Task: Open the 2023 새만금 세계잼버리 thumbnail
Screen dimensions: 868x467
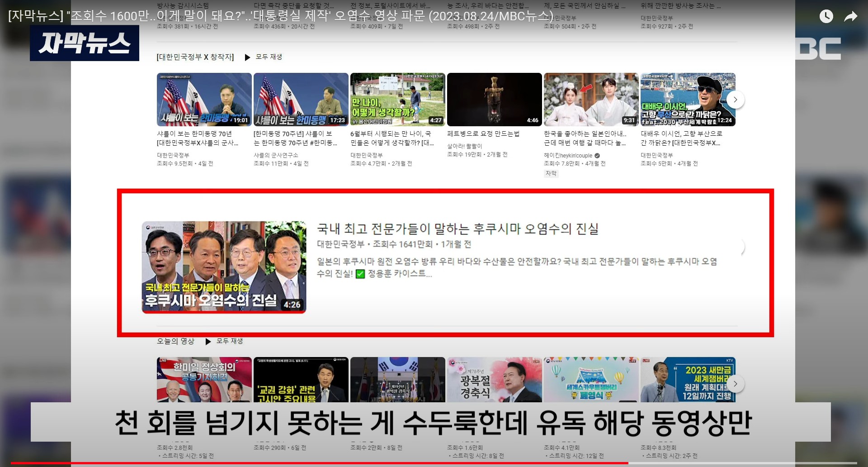Action: point(688,380)
